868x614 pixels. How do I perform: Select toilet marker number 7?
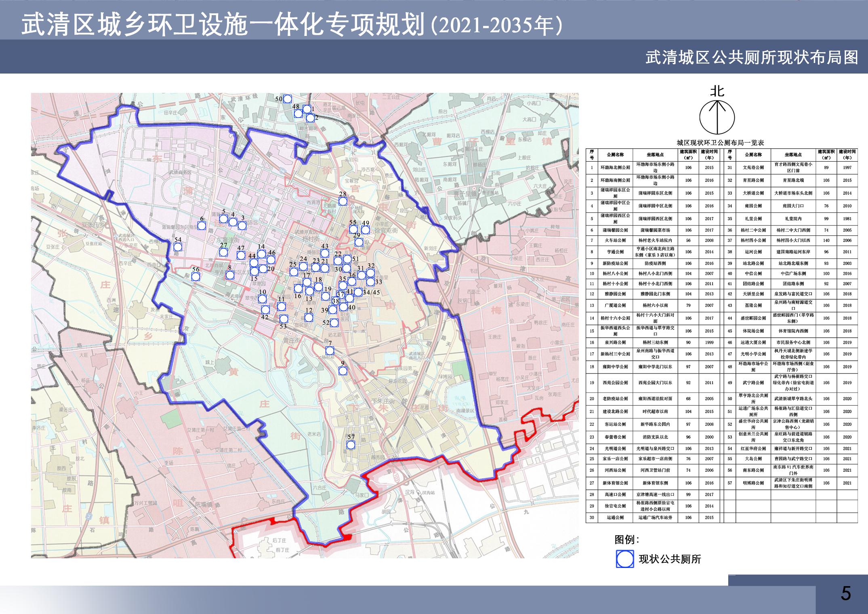point(330,350)
